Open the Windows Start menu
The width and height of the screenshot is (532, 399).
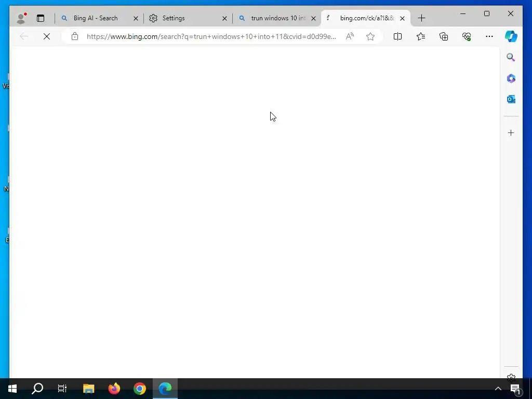[x=12, y=389]
